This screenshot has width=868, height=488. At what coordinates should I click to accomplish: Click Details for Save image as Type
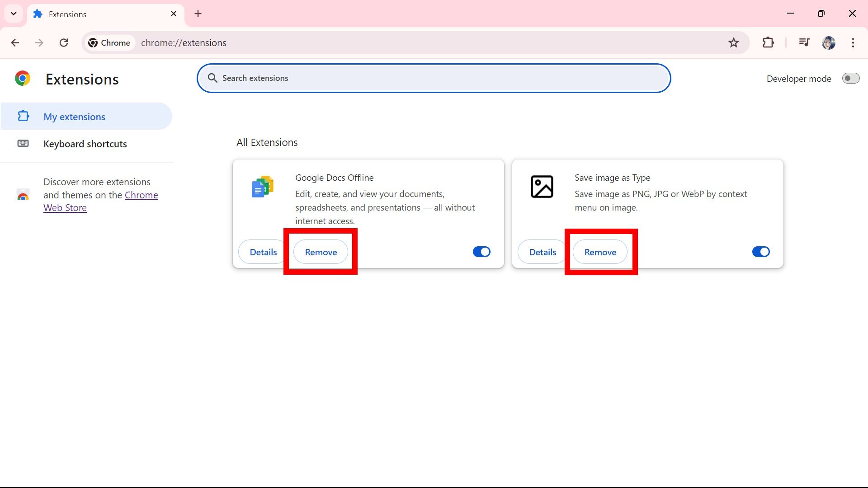[542, 251]
